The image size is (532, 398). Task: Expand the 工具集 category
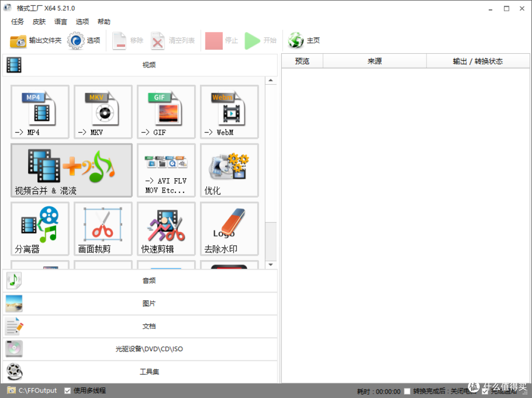click(x=140, y=371)
